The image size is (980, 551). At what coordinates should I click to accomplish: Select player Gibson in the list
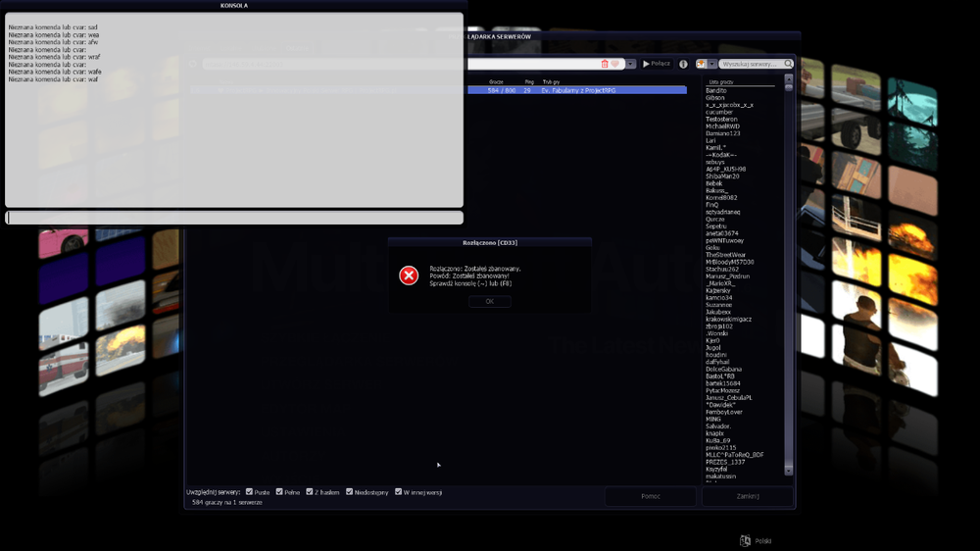(715, 98)
